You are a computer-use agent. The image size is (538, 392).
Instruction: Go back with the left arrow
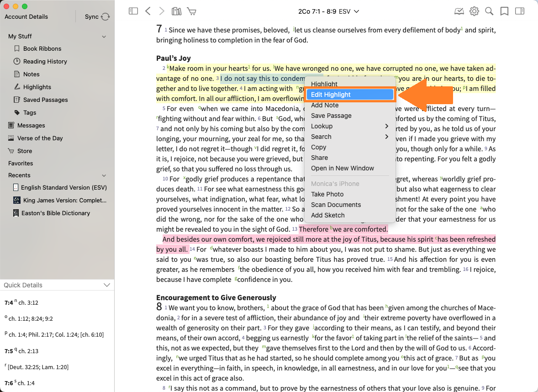[x=148, y=11]
